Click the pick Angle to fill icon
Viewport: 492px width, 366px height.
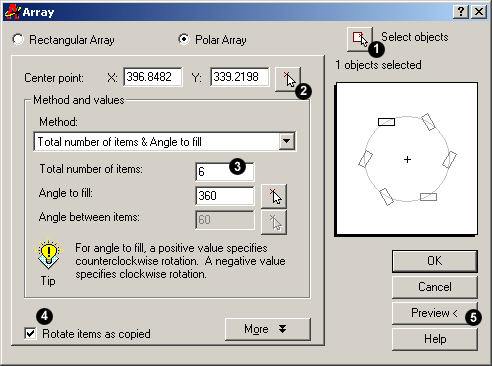click(274, 196)
